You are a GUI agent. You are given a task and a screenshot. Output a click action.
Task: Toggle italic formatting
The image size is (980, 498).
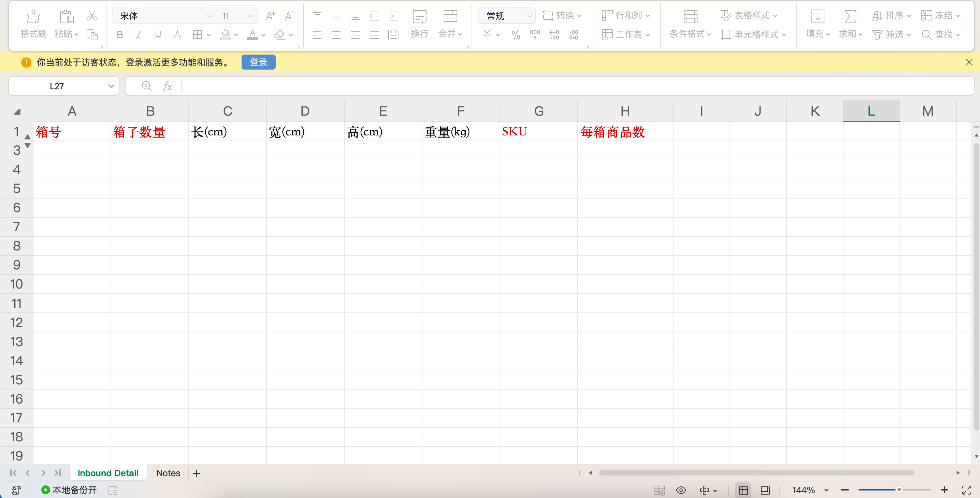139,35
